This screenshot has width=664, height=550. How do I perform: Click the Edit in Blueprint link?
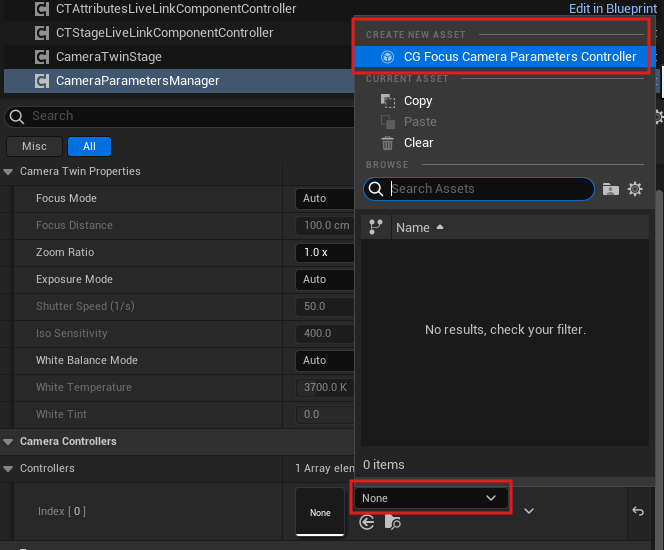(612, 9)
